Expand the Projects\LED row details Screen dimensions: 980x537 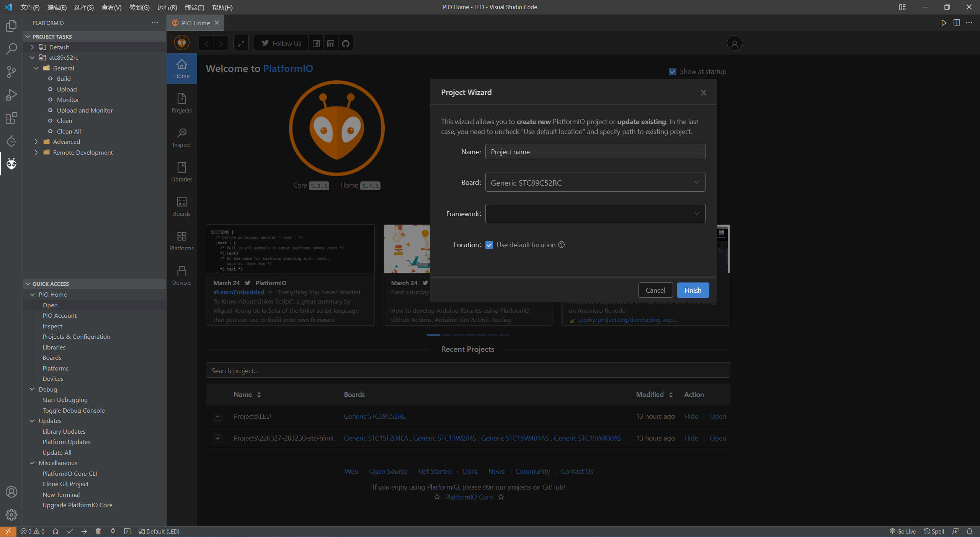(x=218, y=416)
